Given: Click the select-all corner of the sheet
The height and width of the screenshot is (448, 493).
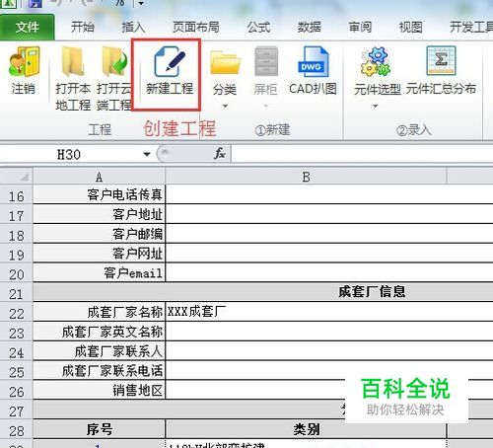Looking at the screenshot, I should coord(17,177).
